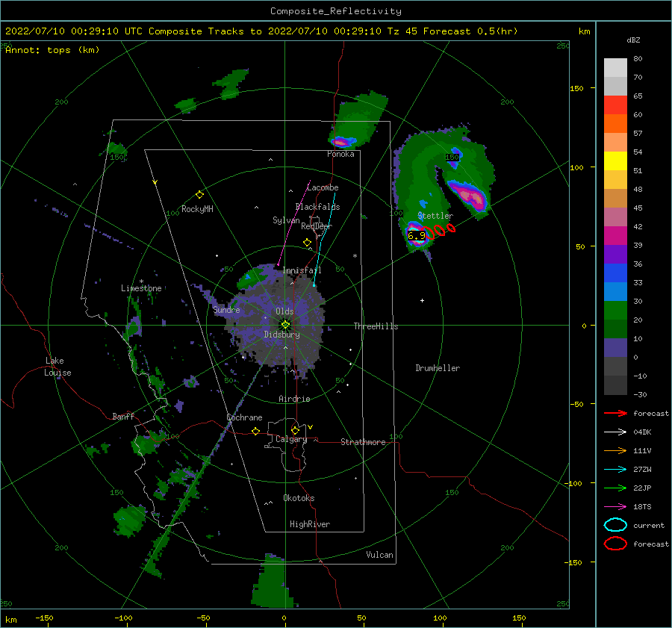The width and height of the screenshot is (672, 628).
Task: Select the green 30-20 dBZ color swatch
Action: pos(615,311)
